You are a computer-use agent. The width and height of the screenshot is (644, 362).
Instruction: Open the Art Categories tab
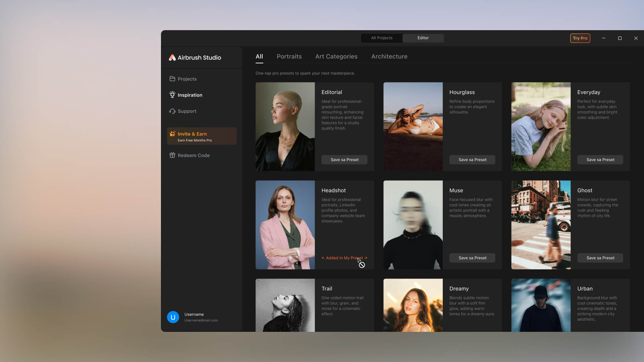[336, 57]
